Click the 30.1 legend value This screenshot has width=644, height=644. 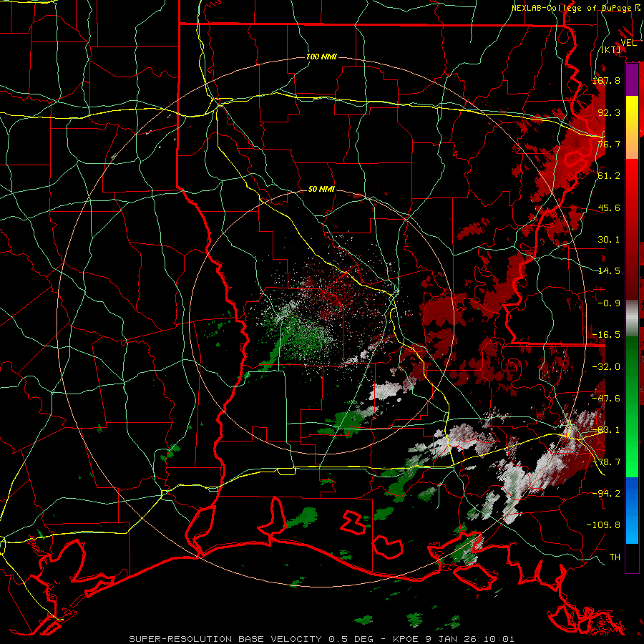click(x=609, y=239)
